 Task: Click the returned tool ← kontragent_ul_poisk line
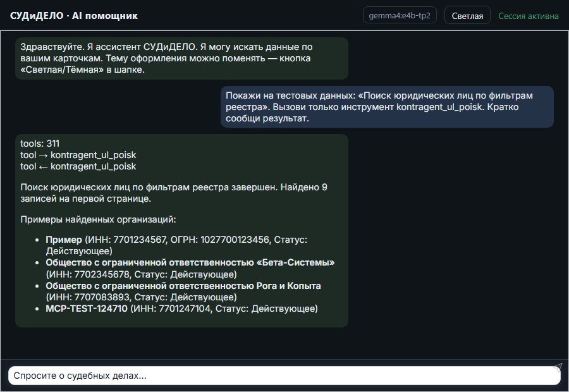click(x=78, y=166)
